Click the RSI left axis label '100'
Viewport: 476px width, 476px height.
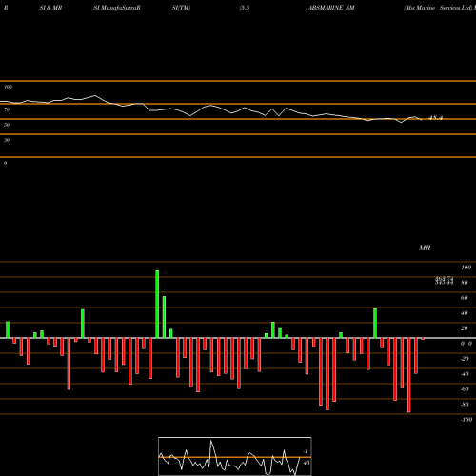click(8, 87)
